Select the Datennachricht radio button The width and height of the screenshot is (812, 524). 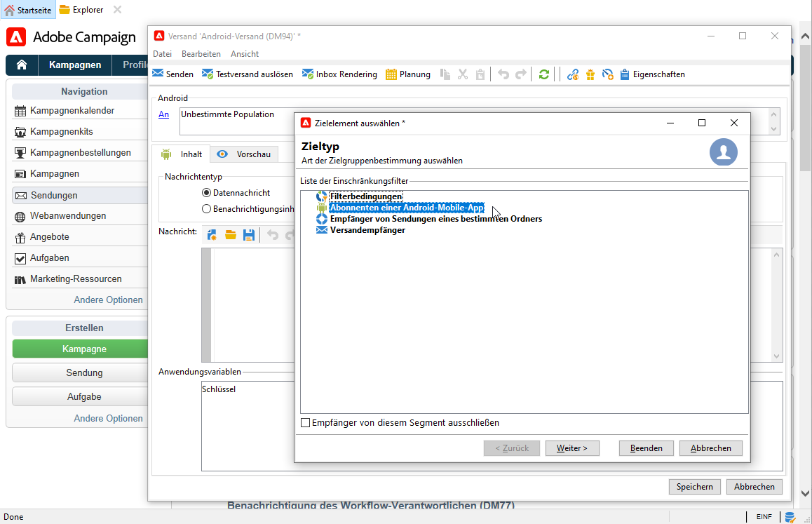click(207, 193)
